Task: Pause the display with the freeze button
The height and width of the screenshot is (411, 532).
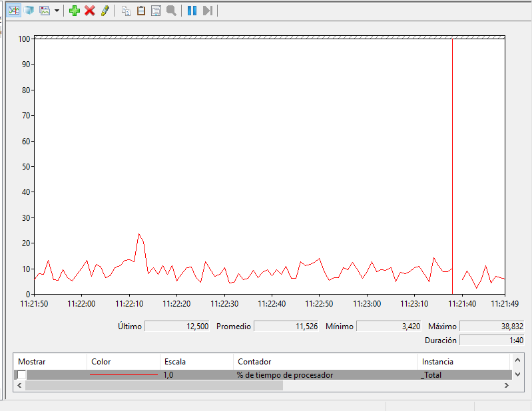Action: 192,11
